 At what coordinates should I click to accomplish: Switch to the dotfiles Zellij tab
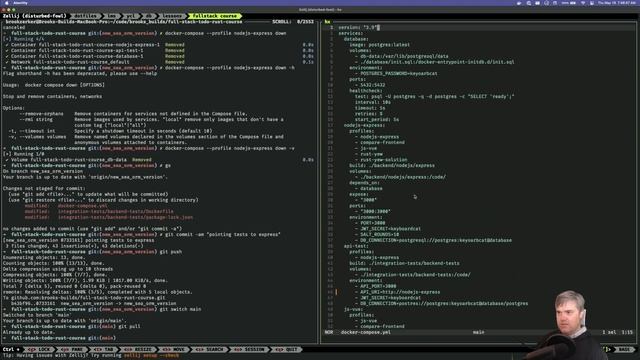pos(86,16)
